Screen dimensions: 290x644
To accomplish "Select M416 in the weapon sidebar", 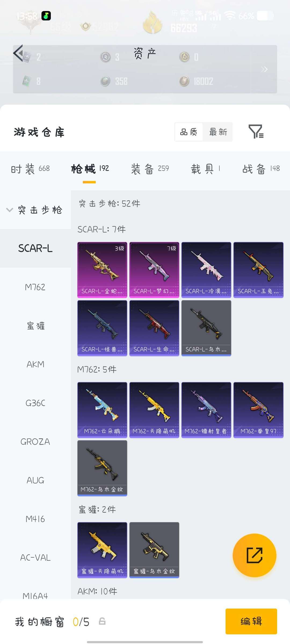I will 35,519.
